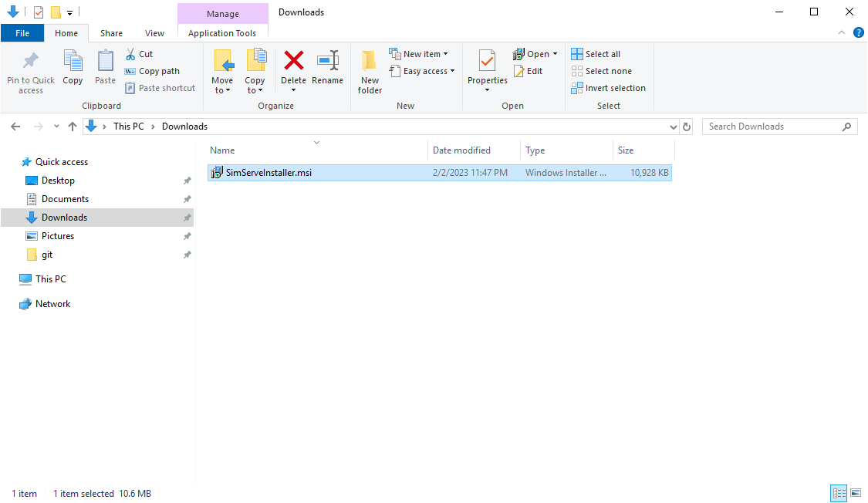Click the Delete red X icon
Viewport: 868px width, 503px height.
pyautogui.click(x=293, y=60)
